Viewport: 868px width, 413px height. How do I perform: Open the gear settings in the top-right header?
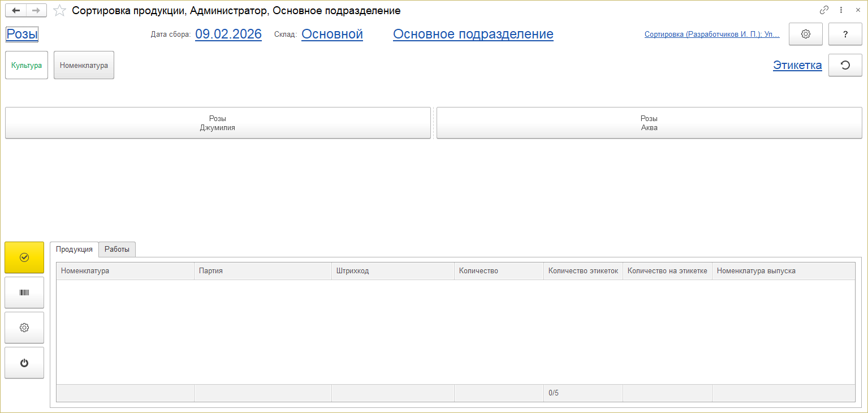click(x=806, y=34)
